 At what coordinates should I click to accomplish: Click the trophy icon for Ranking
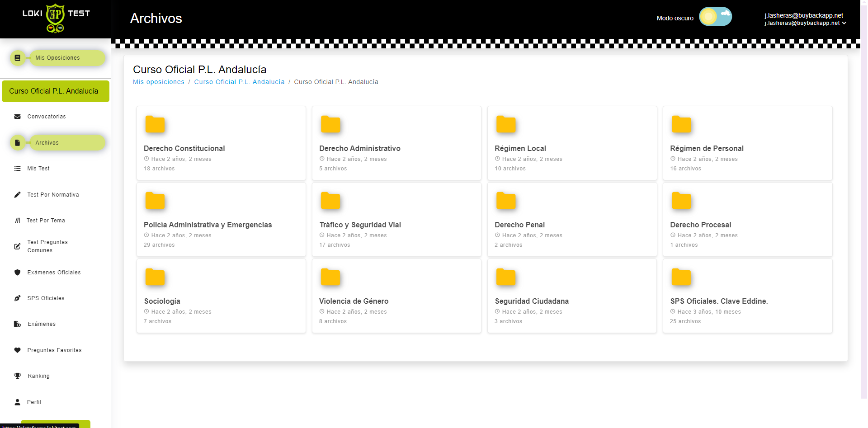pyautogui.click(x=17, y=376)
